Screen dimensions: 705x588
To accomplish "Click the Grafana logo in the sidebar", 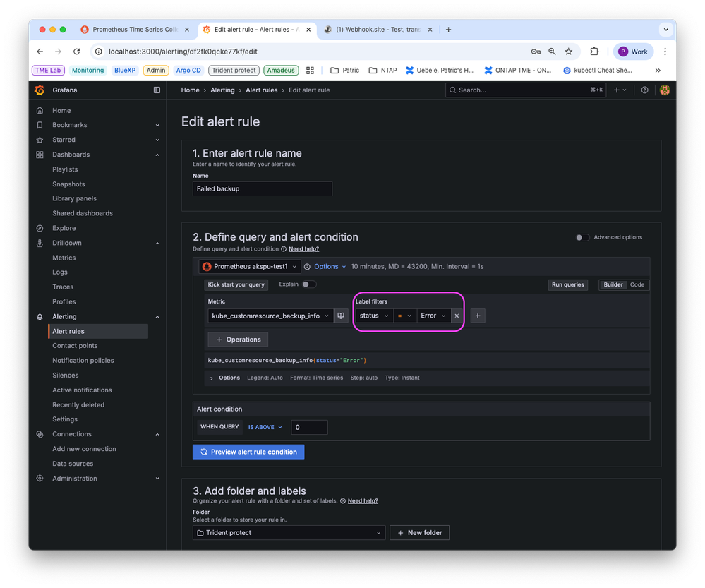I will (x=40, y=90).
